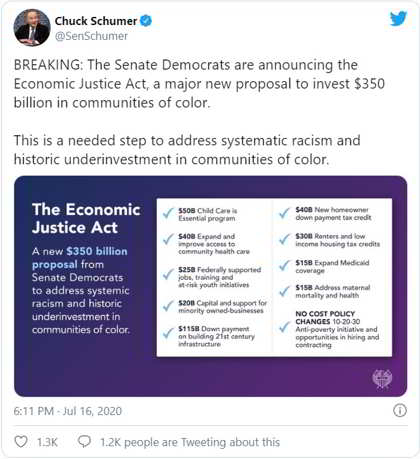
Task: Open the tweet info icon
Action: click(x=400, y=410)
